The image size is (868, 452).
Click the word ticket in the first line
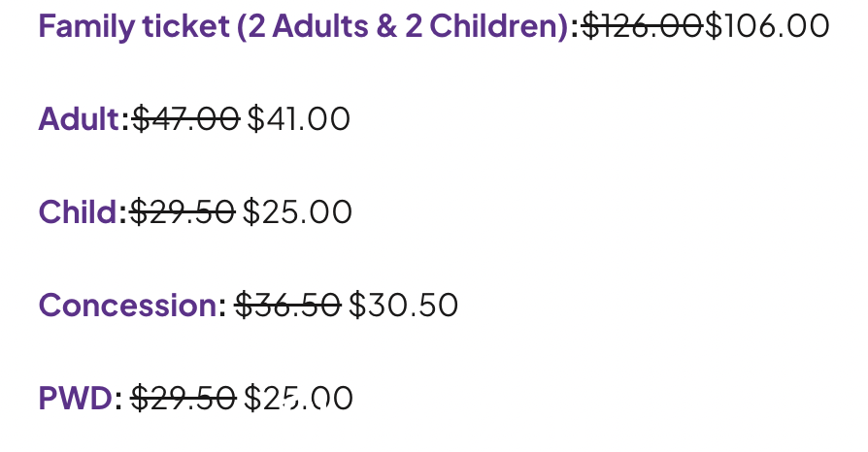(x=186, y=26)
